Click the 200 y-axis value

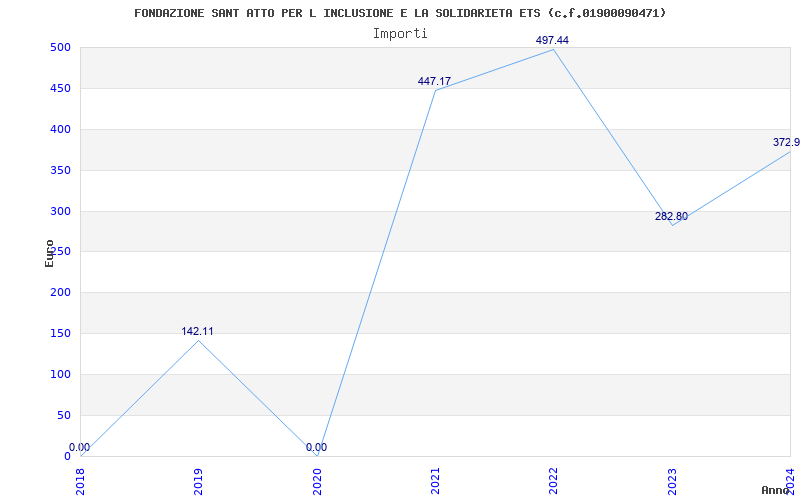(60, 293)
